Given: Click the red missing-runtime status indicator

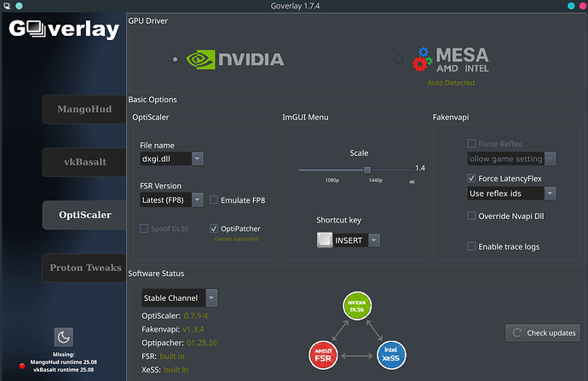Looking at the screenshot, I should 22,366.
